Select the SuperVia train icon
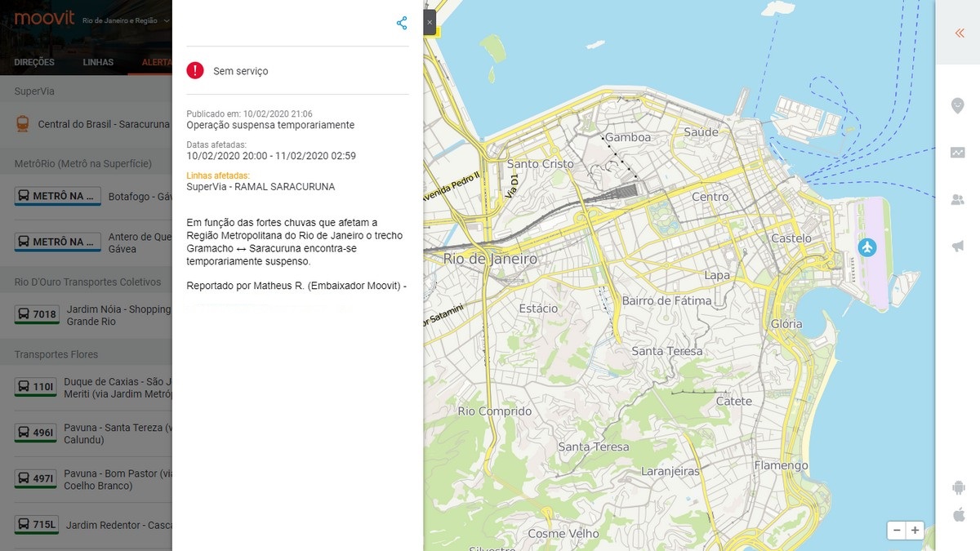 click(x=23, y=124)
